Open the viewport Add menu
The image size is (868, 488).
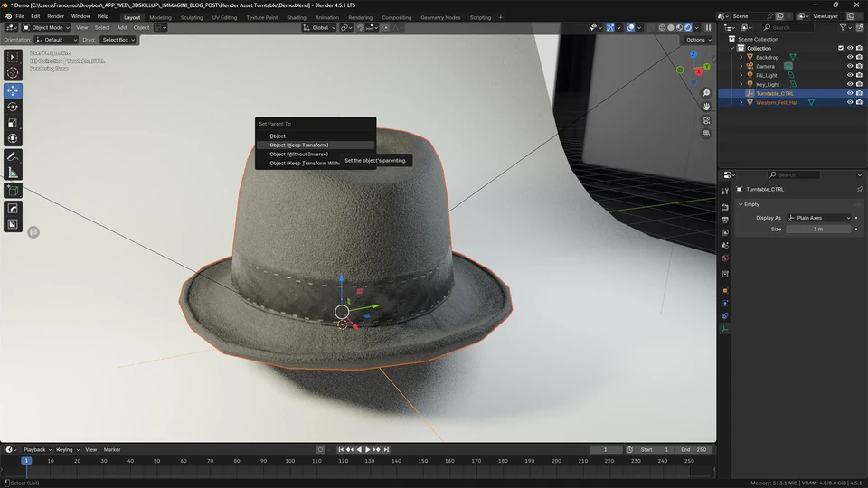point(121,27)
